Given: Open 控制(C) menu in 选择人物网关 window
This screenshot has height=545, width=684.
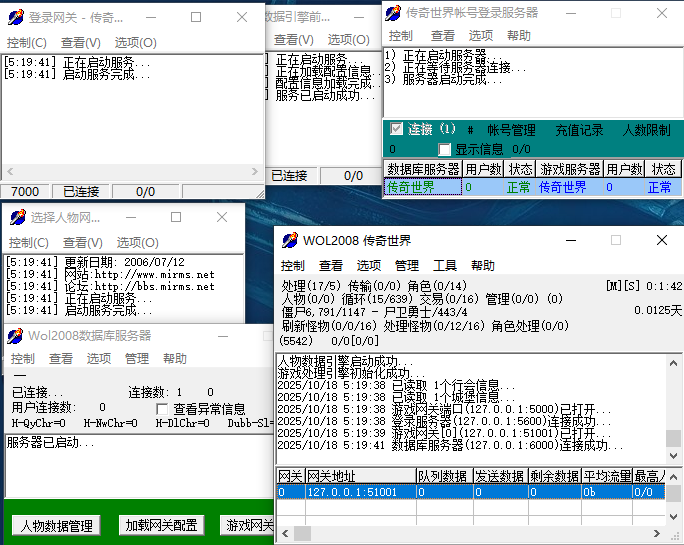Looking at the screenshot, I should [x=29, y=243].
